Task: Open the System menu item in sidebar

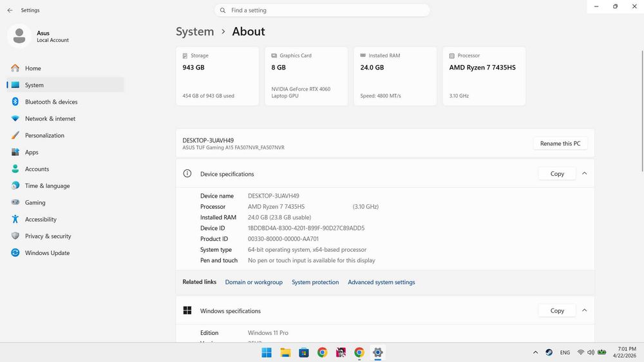Action: tap(65, 85)
